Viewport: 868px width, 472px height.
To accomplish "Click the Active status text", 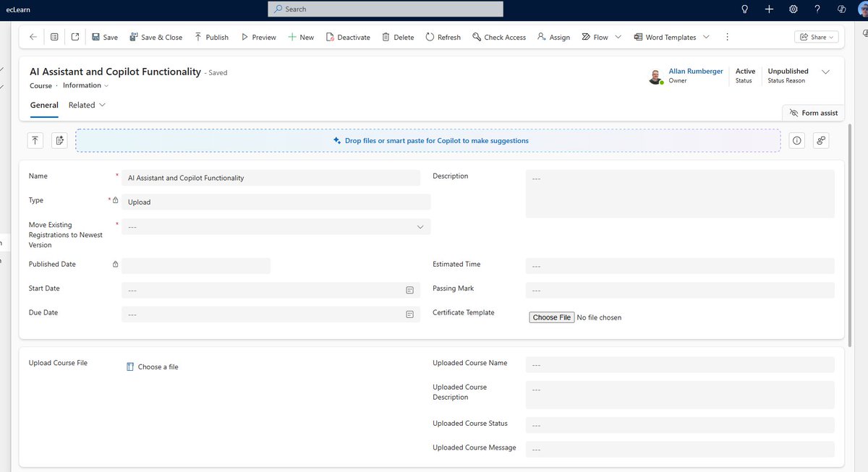I will tap(745, 71).
